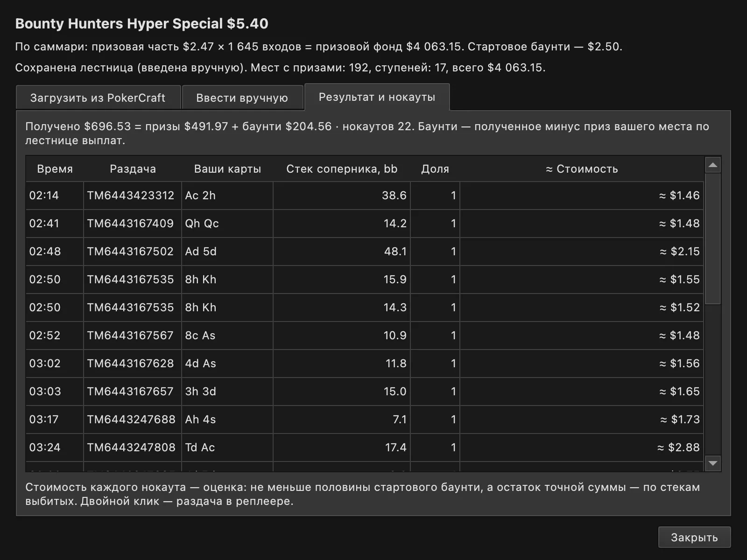Click the Ac 2h cards cell
This screenshot has width=747, height=560.
[227, 196]
